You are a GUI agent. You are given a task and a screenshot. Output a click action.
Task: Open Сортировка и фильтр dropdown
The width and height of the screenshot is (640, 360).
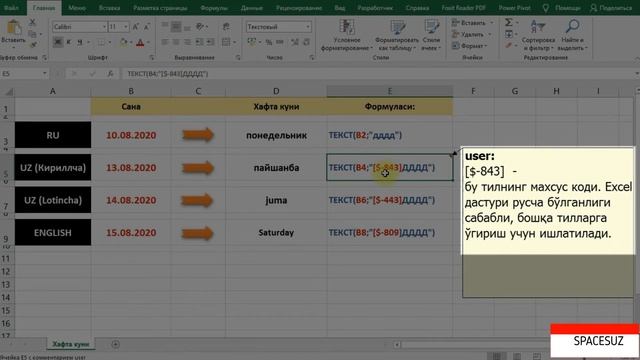coord(538,36)
